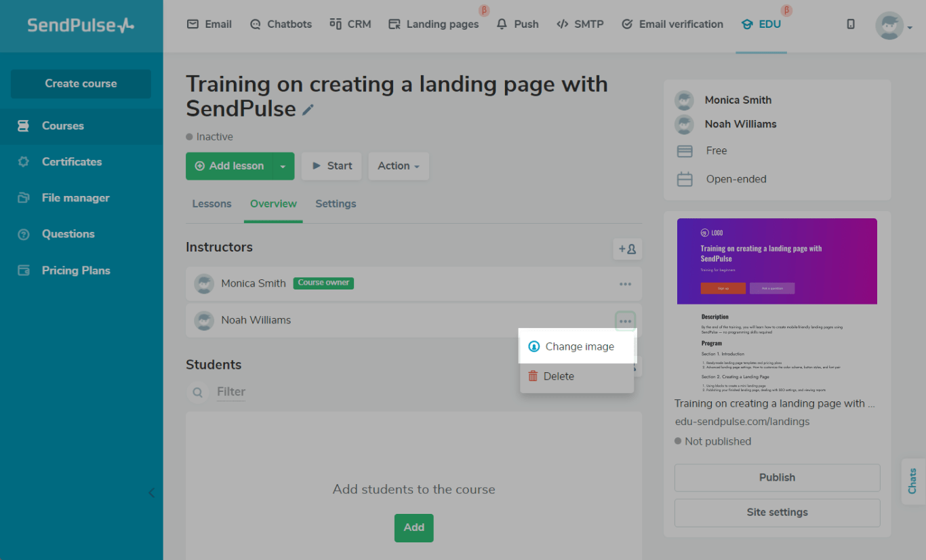Click the Filter students input field
Image resolution: width=926 pixels, height=560 pixels.
pos(231,392)
